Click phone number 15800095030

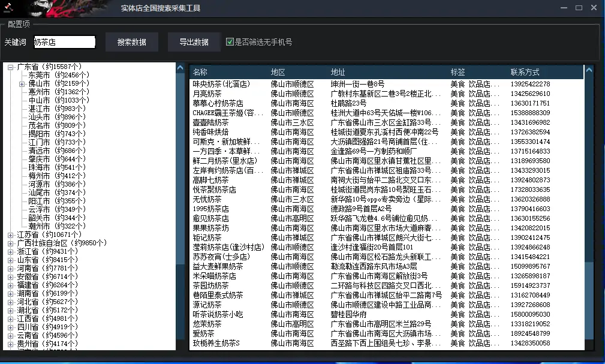pyautogui.click(x=530, y=315)
